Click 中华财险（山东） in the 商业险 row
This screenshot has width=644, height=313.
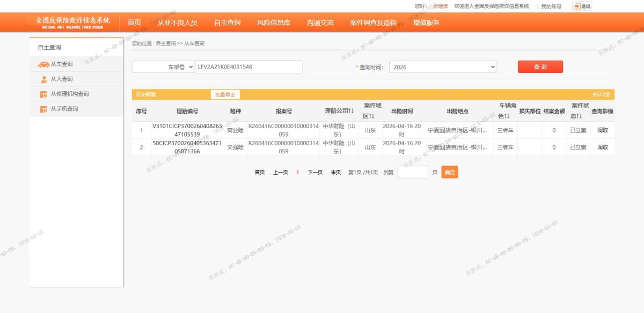click(x=339, y=130)
